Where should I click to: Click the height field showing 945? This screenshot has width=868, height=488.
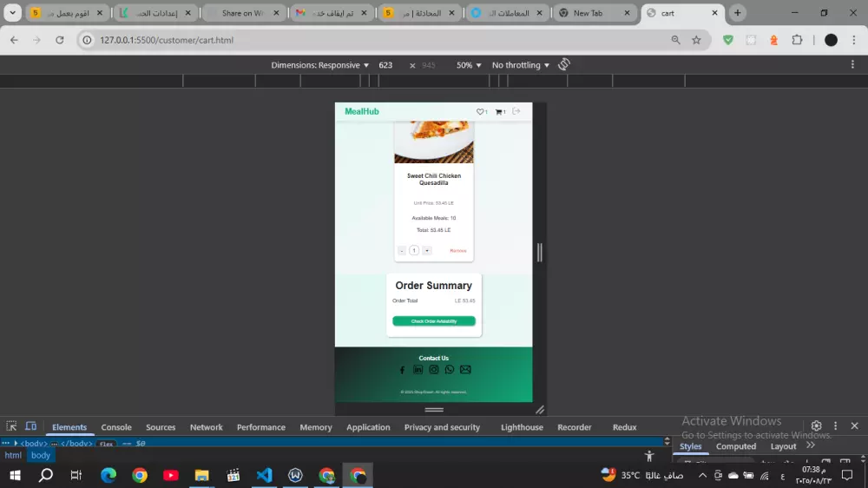[x=429, y=65]
